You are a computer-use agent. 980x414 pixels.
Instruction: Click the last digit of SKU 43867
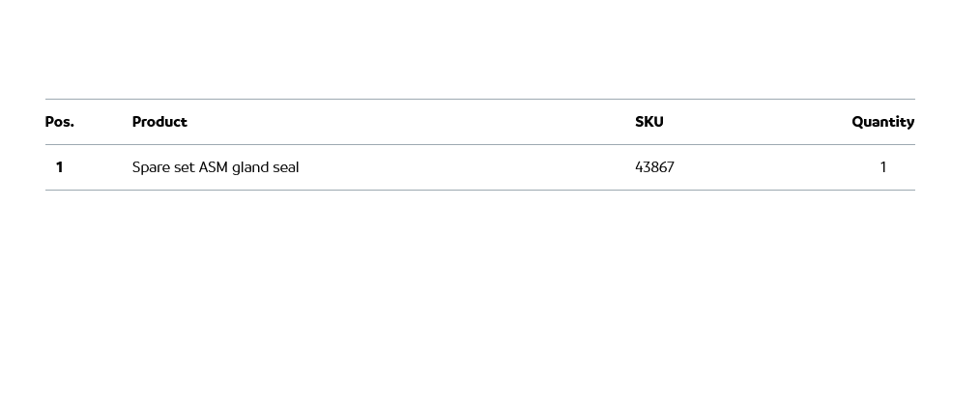coord(671,167)
